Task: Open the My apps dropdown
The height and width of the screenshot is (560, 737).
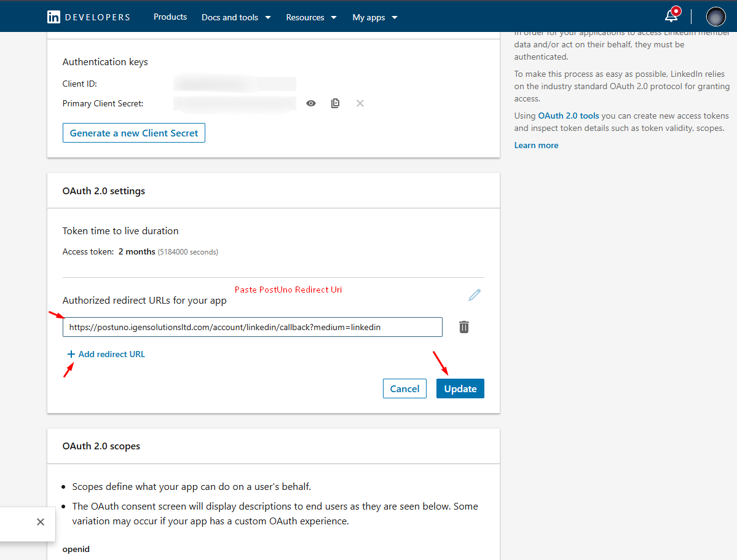Action: [x=375, y=17]
